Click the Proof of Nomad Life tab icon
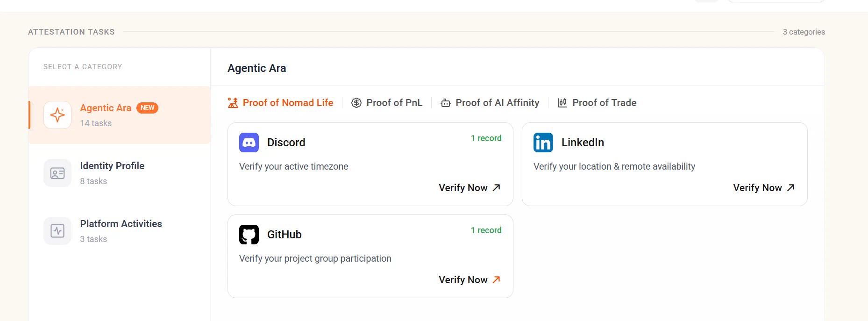The height and width of the screenshot is (321, 868). pos(233,103)
